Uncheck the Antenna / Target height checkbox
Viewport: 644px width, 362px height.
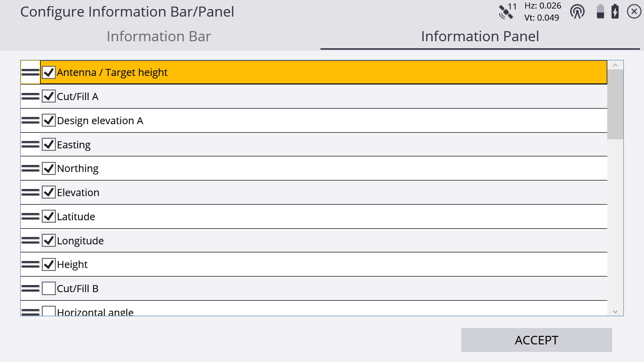coord(49,72)
